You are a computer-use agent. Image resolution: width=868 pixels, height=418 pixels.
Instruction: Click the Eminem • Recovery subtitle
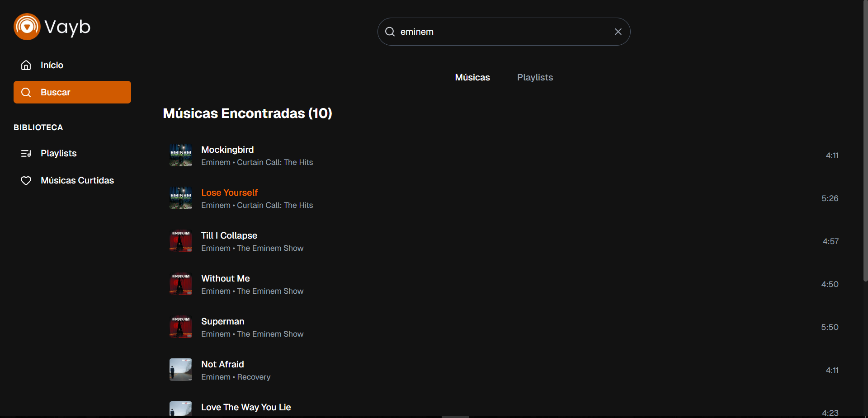pyautogui.click(x=236, y=377)
